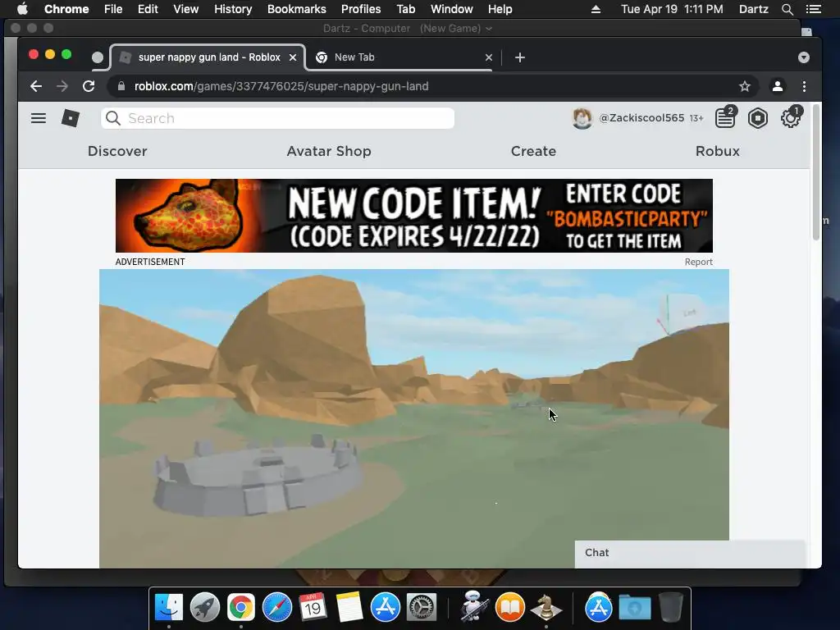Open the Downloads folder in the dock

pyautogui.click(x=635, y=608)
